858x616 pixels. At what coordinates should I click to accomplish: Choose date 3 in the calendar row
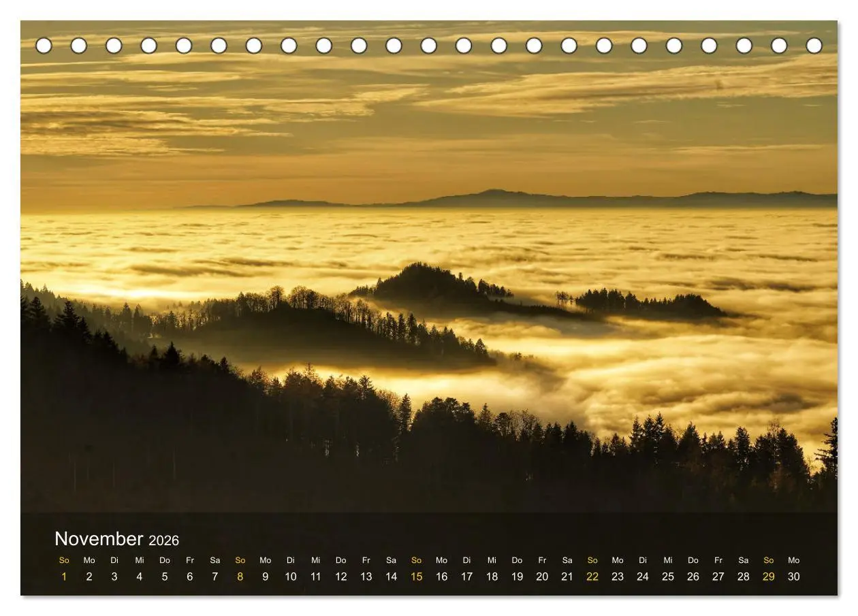[114, 577]
